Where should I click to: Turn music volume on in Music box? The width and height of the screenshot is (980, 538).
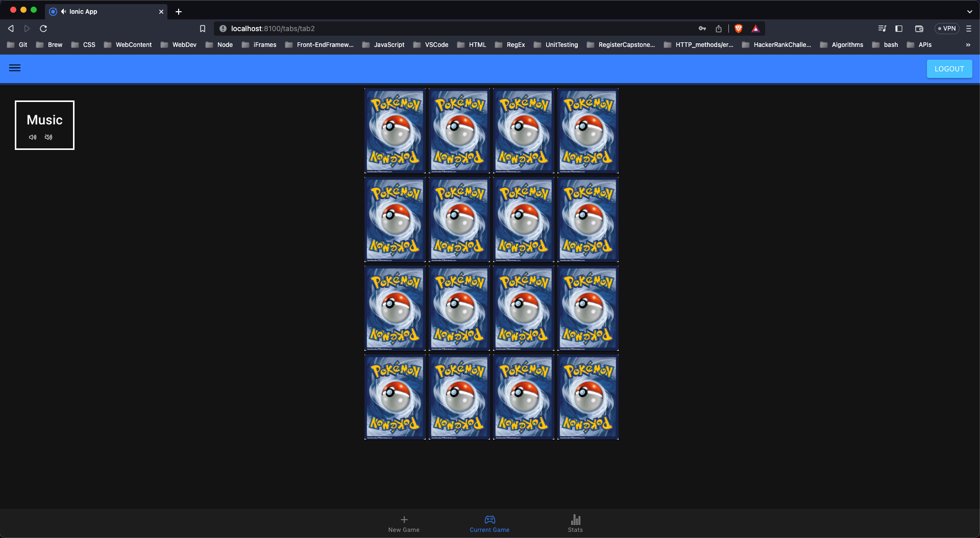click(33, 137)
